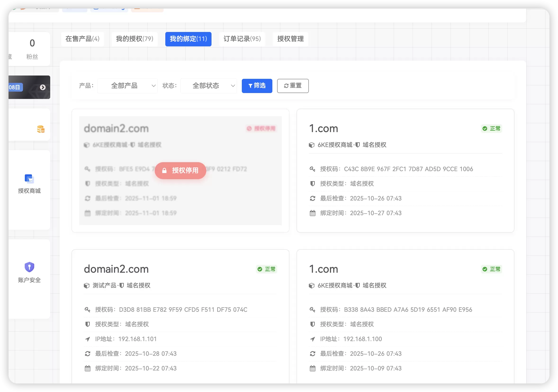Click the location arrow icon beside IP 192.168.1.101
558x392 pixels.
[87, 339]
